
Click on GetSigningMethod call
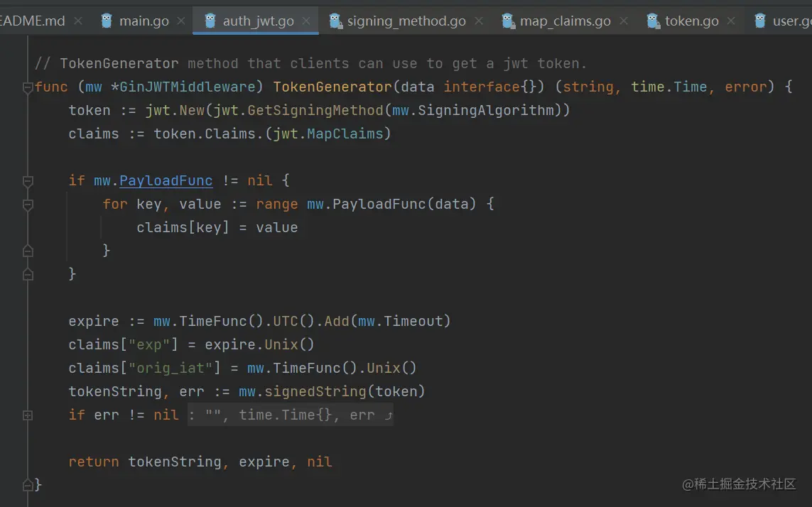[x=315, y=110]
